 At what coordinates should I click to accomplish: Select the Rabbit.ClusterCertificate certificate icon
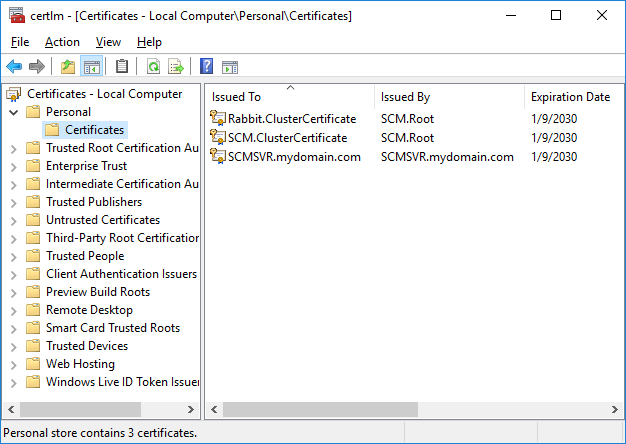pyautogui.click(x=218, y=119)
